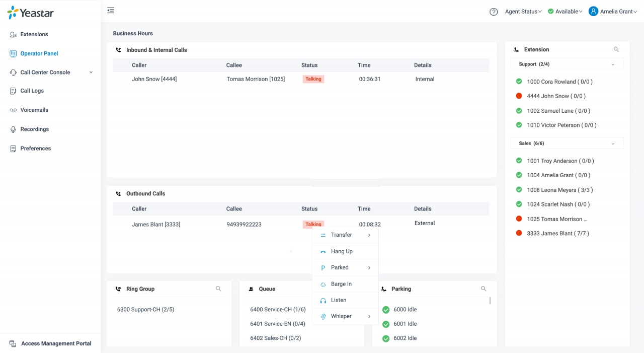Go to Call Logs page
Image resolution: width=644 pixels, height=353 pixels.
(x=32, y=91)
